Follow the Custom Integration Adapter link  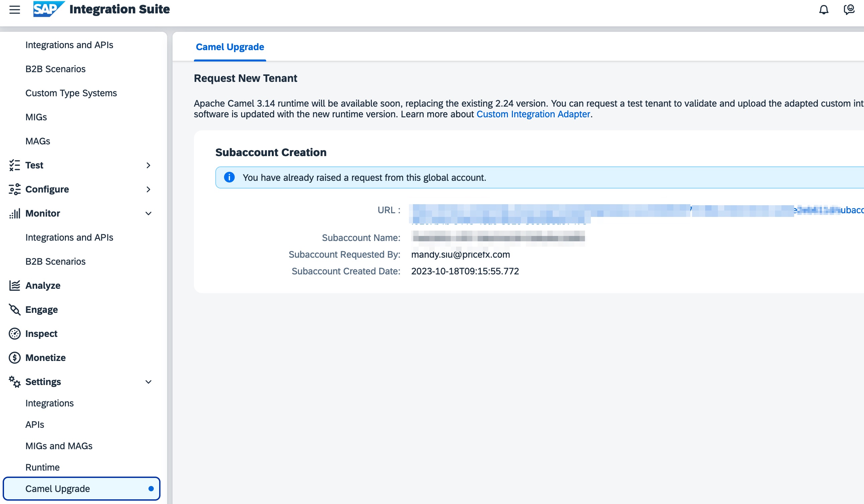pos(533,114)
